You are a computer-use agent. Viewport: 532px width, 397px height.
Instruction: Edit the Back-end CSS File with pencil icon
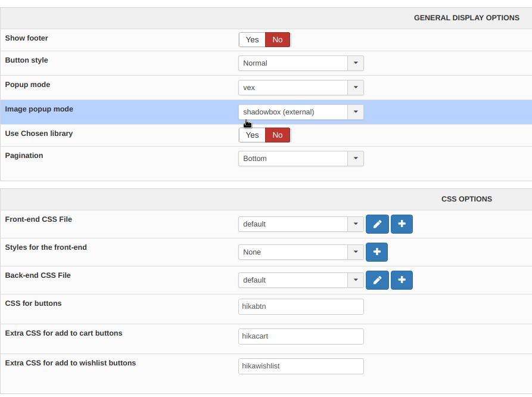(377, 280)
